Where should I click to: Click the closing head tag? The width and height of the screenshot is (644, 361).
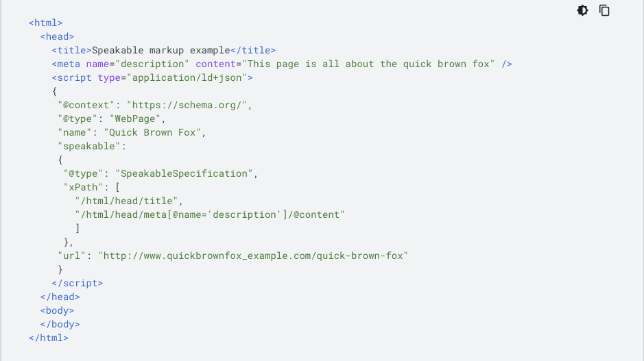pyautogui.click(x=60, y=297)
